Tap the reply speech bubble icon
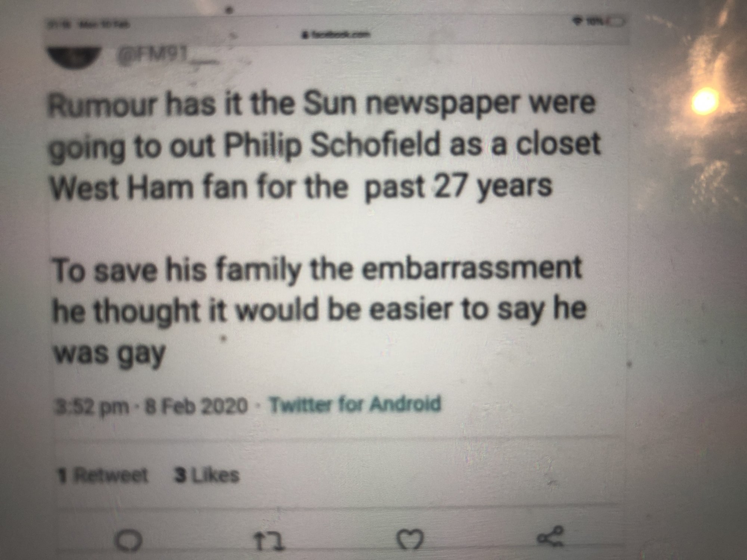This screenshot has height=560, width=747. 130,538
